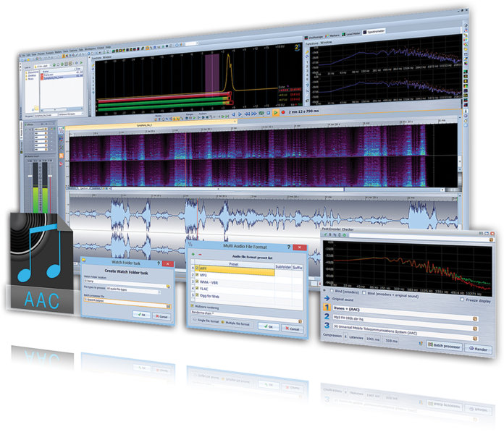
Task: Cancel the Watch Folder task dialog
Action: coord(161,316)
